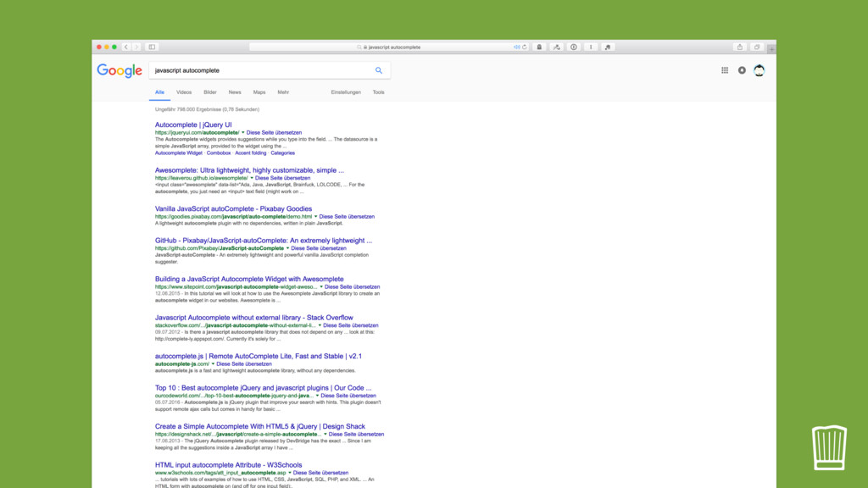Screen dimensions: 868x488
Task: Reload the page via address bar icon
Action: coord(524,47)
